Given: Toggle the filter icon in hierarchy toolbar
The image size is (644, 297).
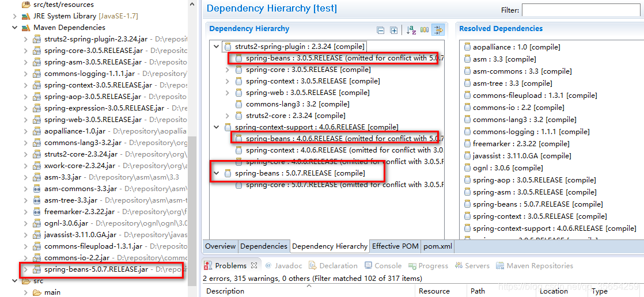Looking at the screenshot, I should (438, 30).
